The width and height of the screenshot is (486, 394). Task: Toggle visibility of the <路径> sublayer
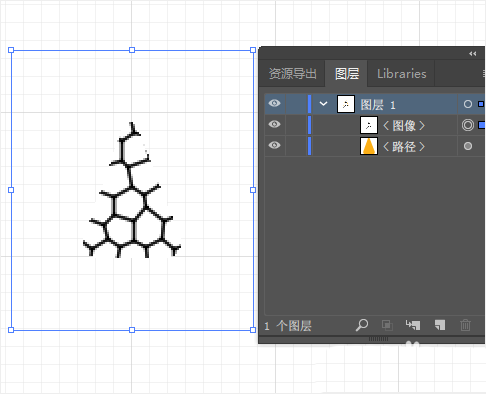pyautogui.click(x=274, y=145)
